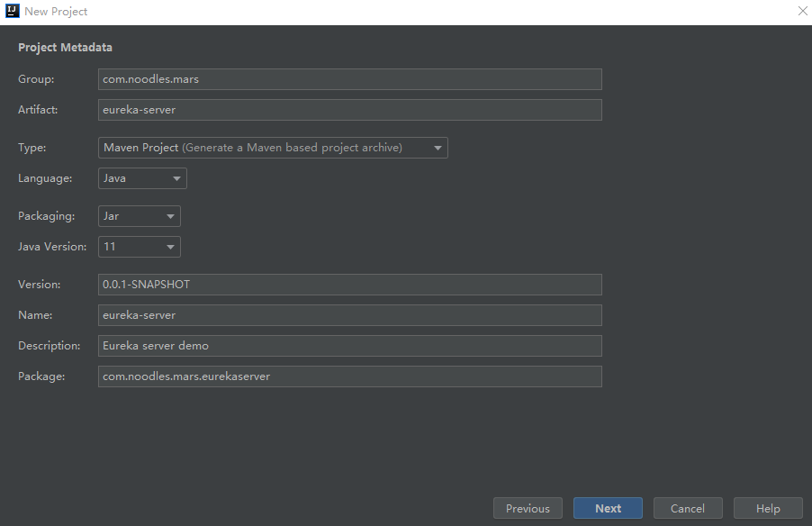Image resolution: width=812 pixels, height=526 pixels.
Task: Proceed by clicking the Next button
Action: tap(608, 508)
